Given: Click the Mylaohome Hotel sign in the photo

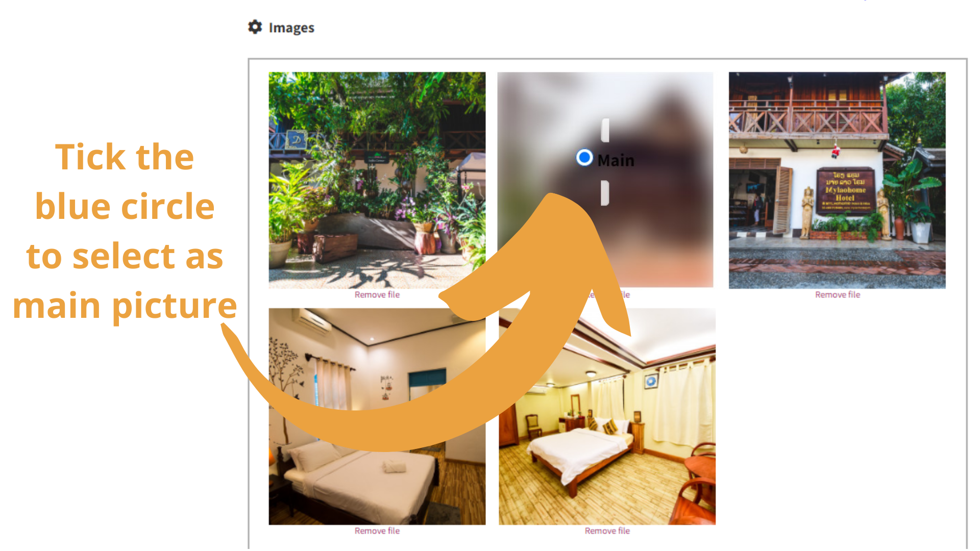Looking at the screenshot, I should (845, 190).
